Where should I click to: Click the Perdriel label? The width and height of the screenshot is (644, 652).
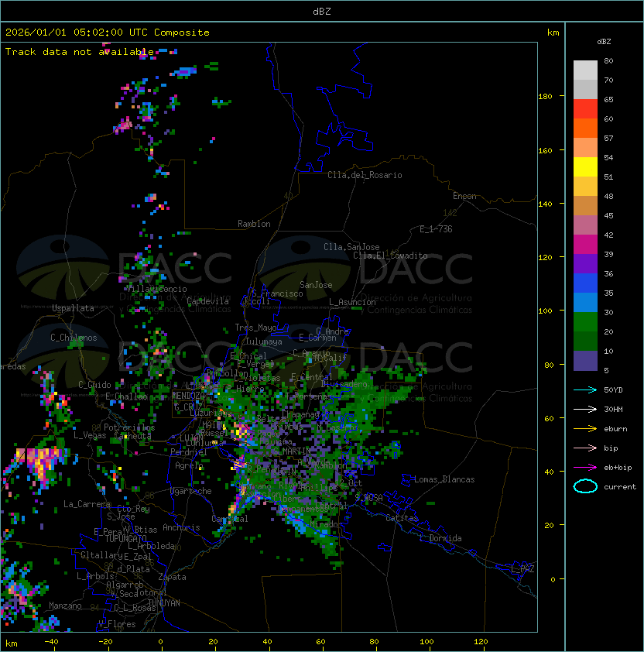[x=188, y=451]
